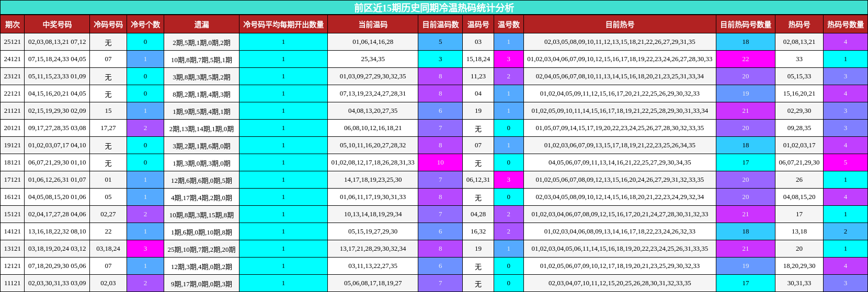Screen dimensions: 868x292
Task: Select the hot numbers list in row 25121
Action: 620,42
